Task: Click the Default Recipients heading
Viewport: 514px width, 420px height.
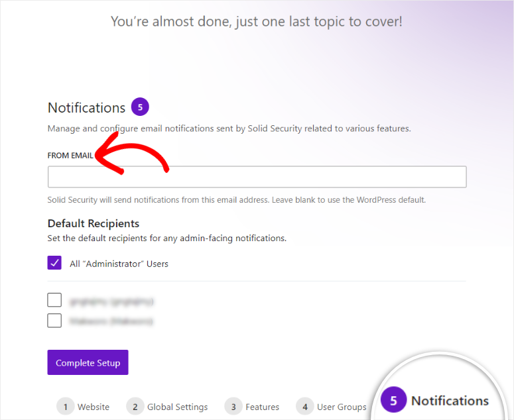Action: click(x=94, y=223)
